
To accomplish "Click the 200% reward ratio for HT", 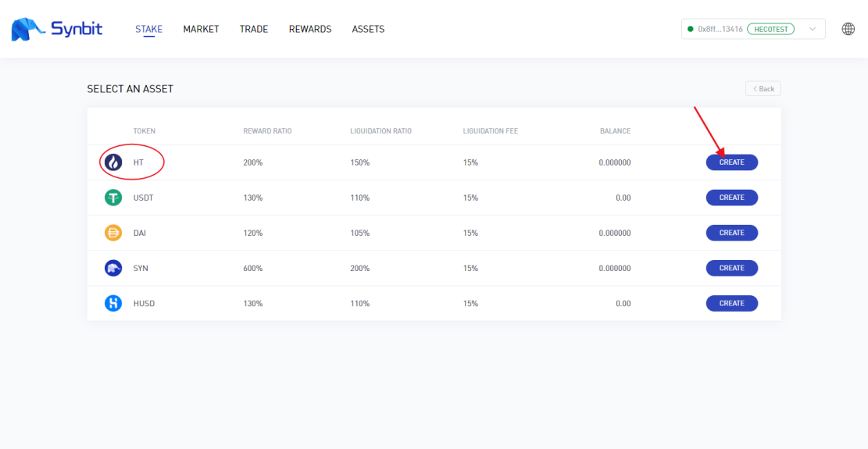I will [x=253, y=162].
